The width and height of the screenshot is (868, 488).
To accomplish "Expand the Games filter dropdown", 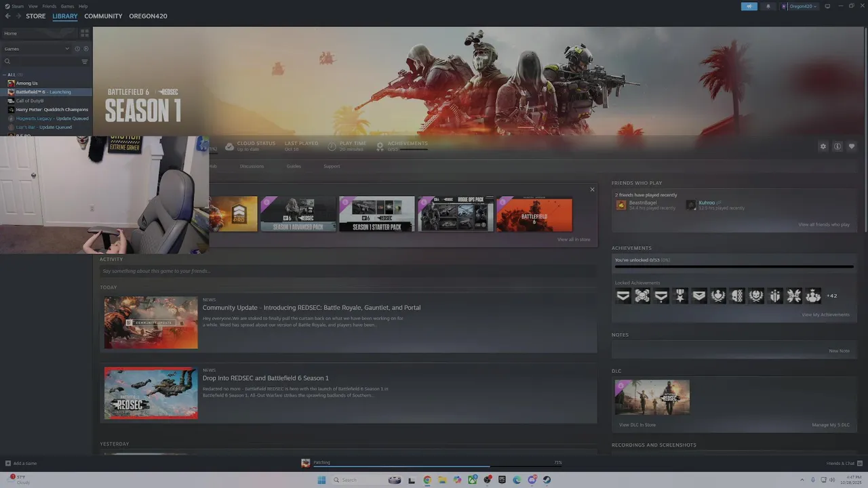I will click(36, 49).
